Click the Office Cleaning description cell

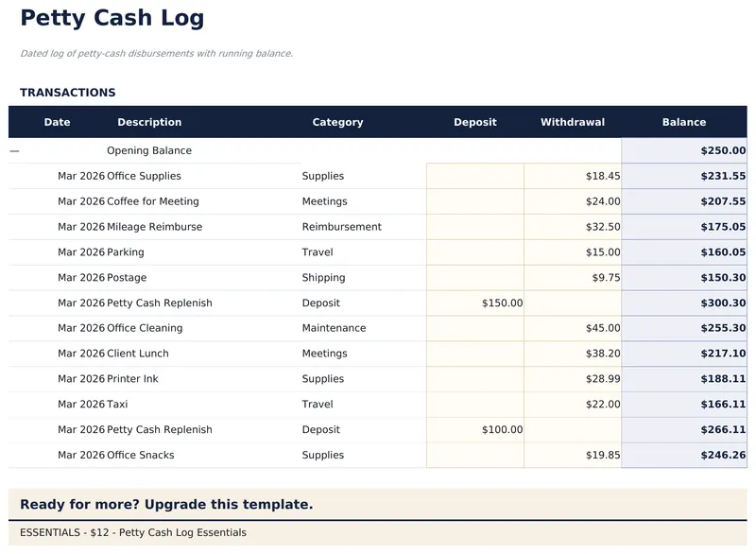145,328
